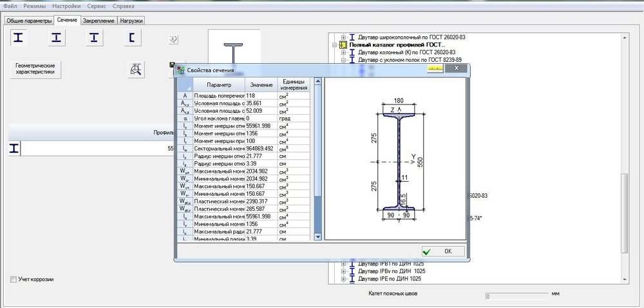This screenshot has width=644, height=308.
Task: Expand Двутавр колонный (К) по ГОСТ 26020-83
Action: click(344, 53)
